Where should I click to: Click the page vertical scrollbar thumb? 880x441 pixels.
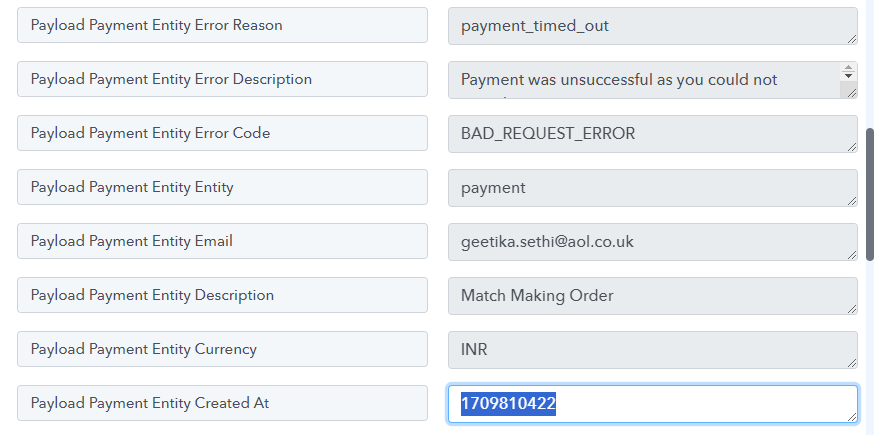point(870,192)
